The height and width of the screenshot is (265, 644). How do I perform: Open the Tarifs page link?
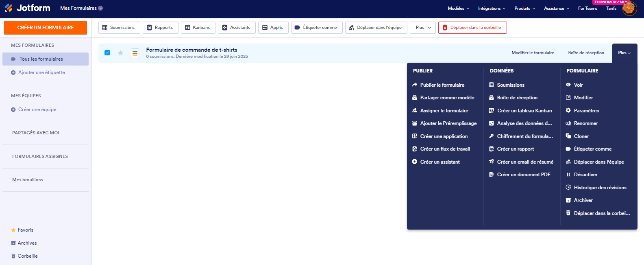611,9
